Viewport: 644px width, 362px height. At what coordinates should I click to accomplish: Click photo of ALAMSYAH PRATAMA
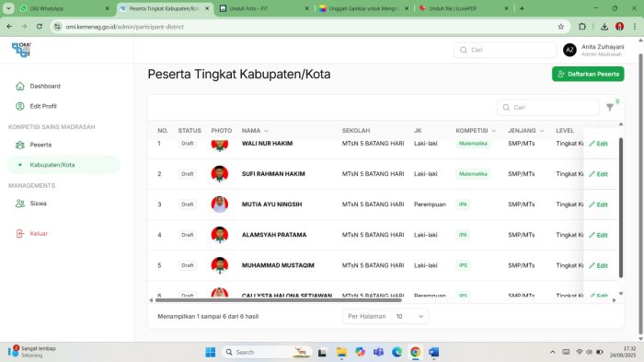click(x=220, y=235)
